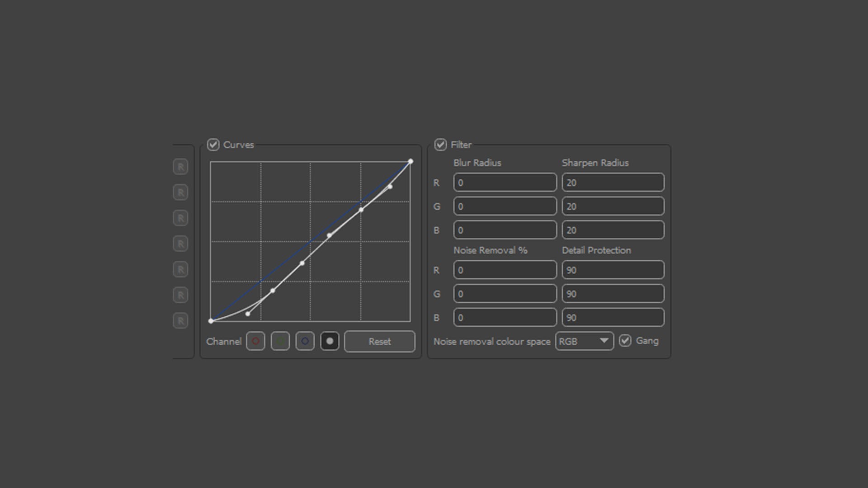
Task: Select the red curve channel
Action: click(255, 341)
